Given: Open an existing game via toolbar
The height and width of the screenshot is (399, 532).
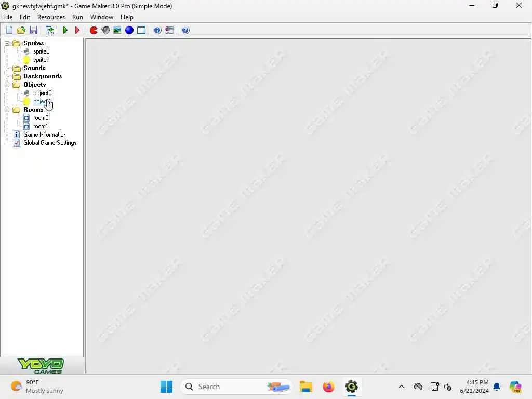Looking at the screenshot, I should pyautogui.click(x=21, y=30).
